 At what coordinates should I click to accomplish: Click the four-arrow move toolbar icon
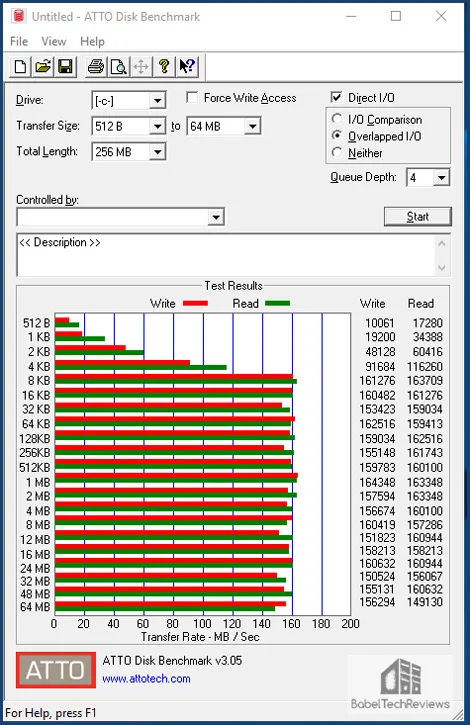point(141,67)
